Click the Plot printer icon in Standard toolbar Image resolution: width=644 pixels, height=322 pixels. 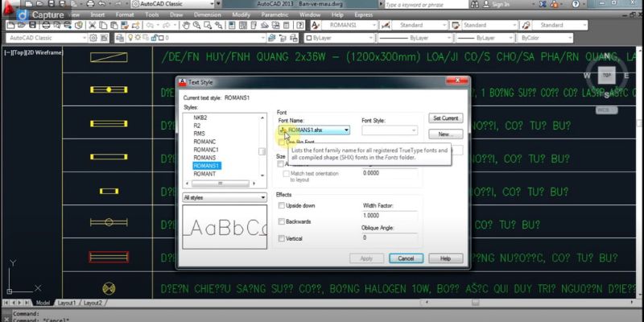point(46,25)
